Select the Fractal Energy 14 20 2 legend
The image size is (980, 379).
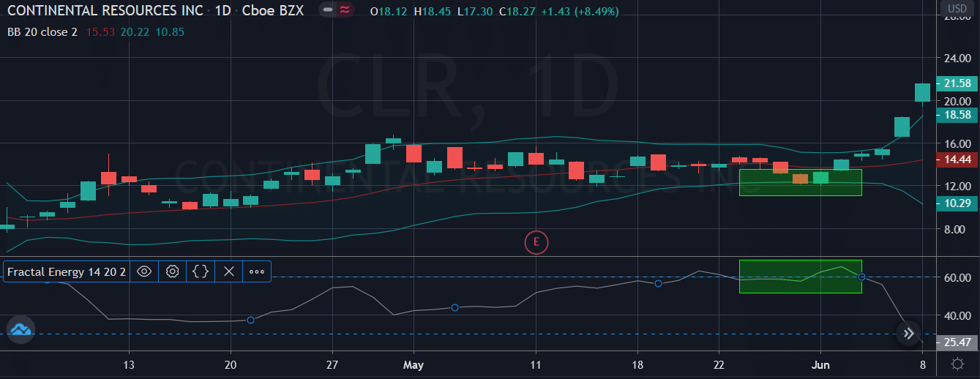[x=67, y=271]
